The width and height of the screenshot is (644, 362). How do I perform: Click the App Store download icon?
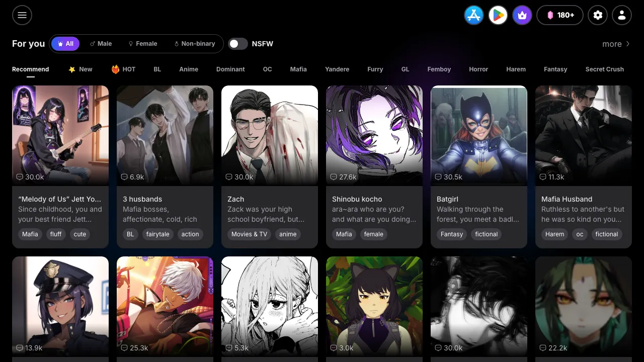pos(473,15)
